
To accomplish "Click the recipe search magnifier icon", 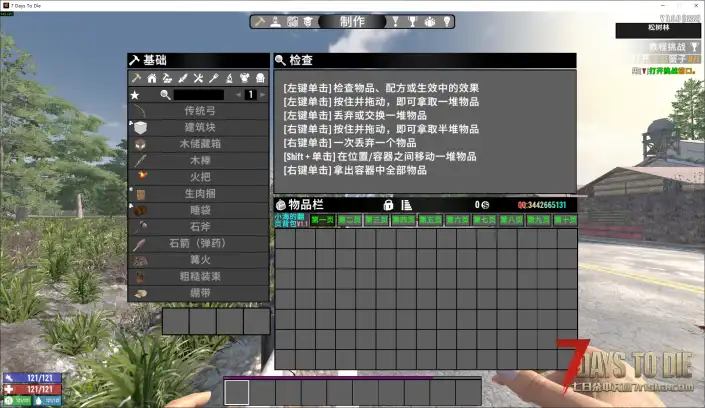I will [165, 95].
